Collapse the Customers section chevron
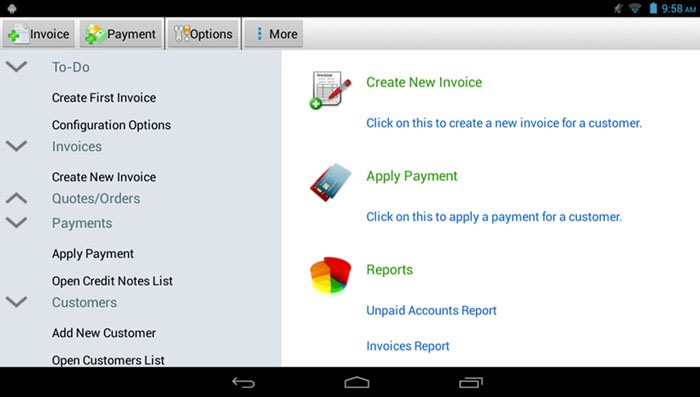 (x=17, y=302)
